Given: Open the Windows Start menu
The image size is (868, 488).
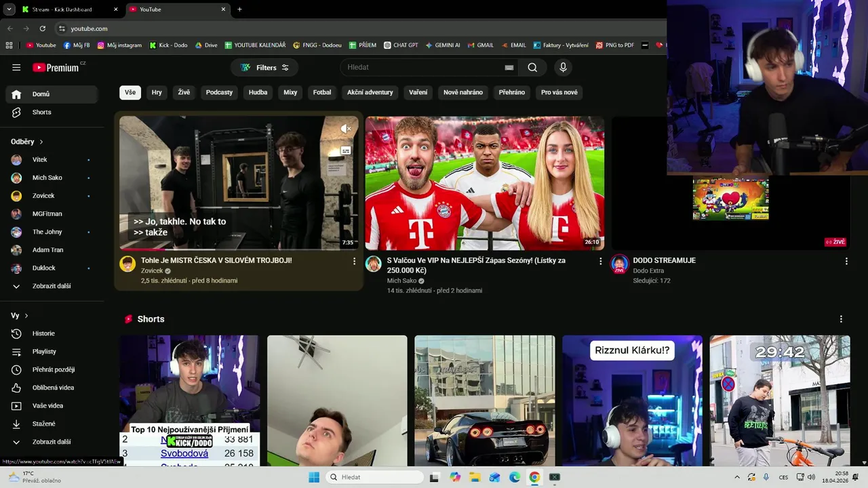Looking at the screenshot, I should pos(314,477).
